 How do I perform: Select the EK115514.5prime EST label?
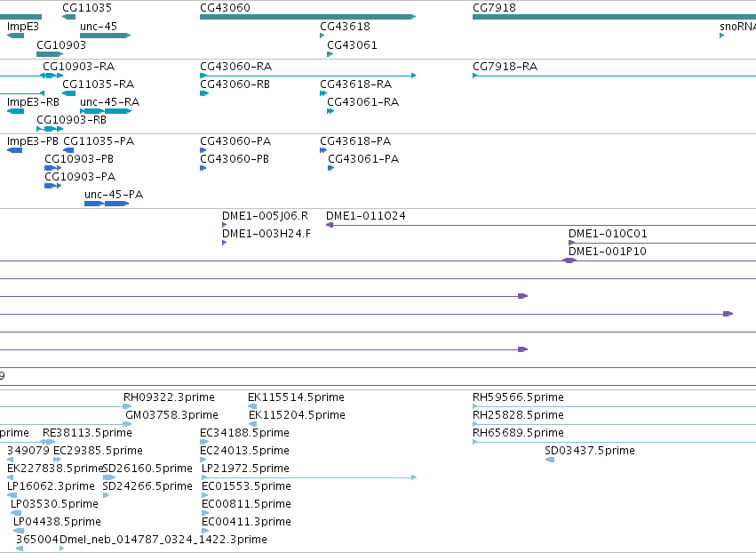pyautogui.click(x=296, y=397)
